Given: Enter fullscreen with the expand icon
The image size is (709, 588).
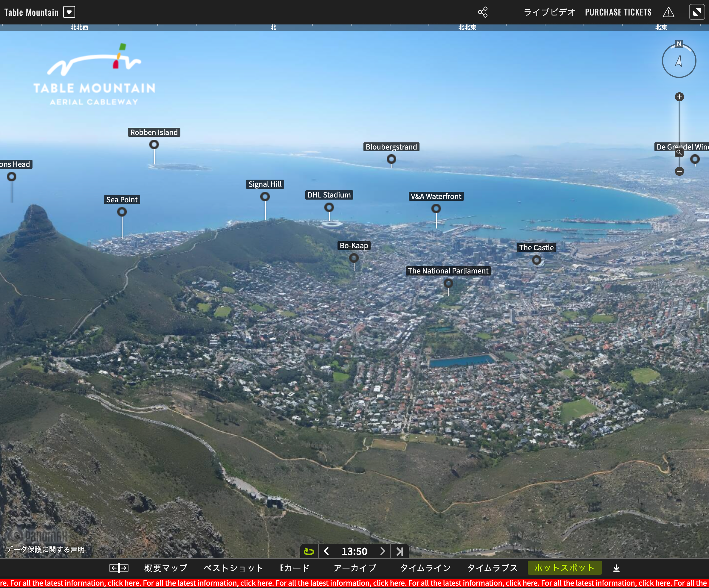Looking at the screenshot, I should [696, 13].
